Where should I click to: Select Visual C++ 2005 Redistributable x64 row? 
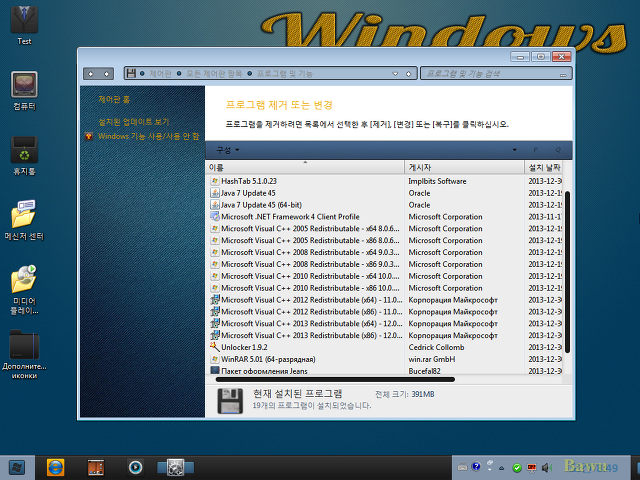[x=385, y=228]
